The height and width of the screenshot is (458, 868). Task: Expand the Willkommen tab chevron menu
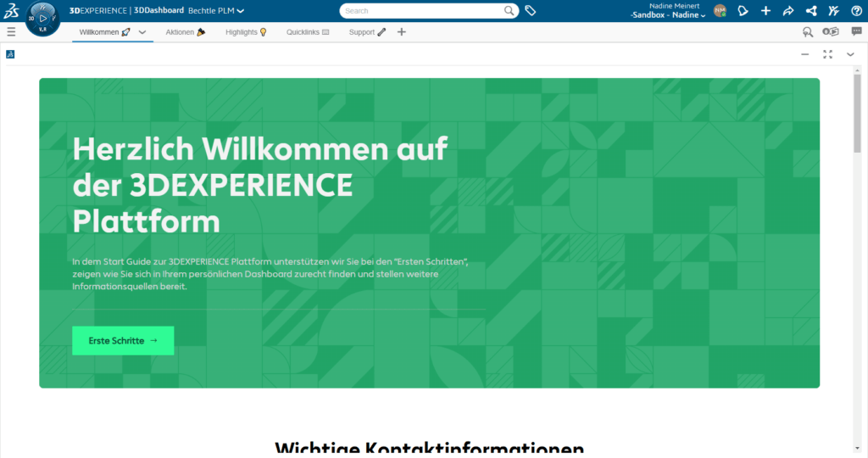coord(142,32)
